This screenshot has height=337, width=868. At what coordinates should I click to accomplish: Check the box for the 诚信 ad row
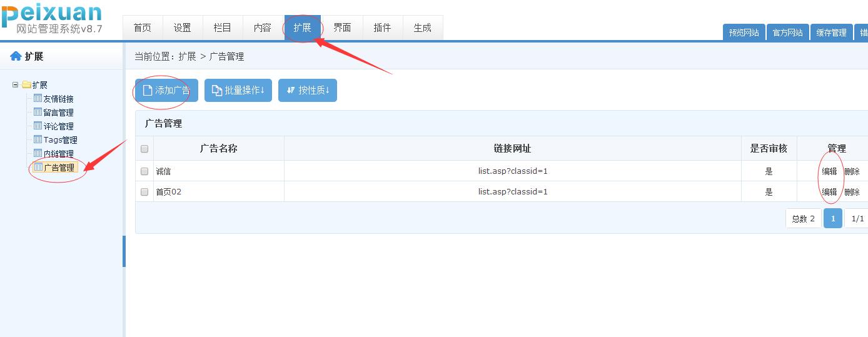click(144, 171)
